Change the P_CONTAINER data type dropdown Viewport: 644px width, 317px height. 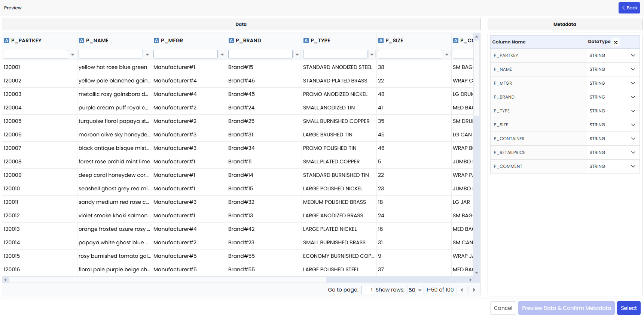coord(613,139)
